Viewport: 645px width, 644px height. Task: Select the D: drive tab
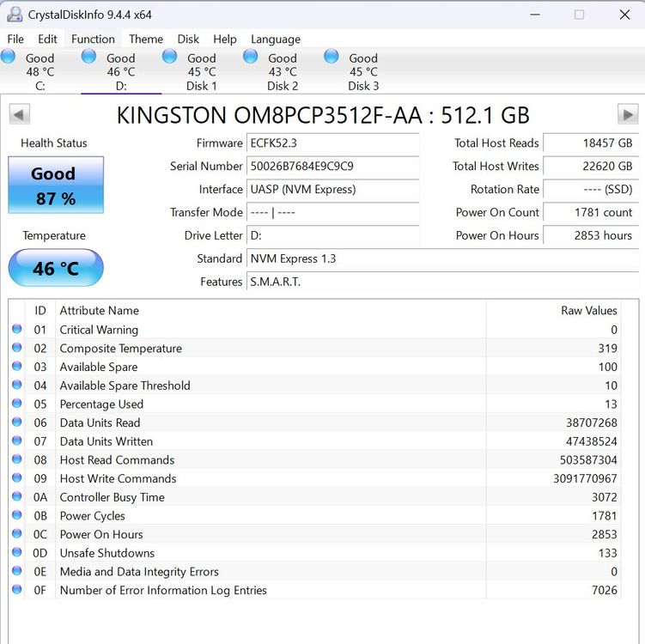pos(121,71)
